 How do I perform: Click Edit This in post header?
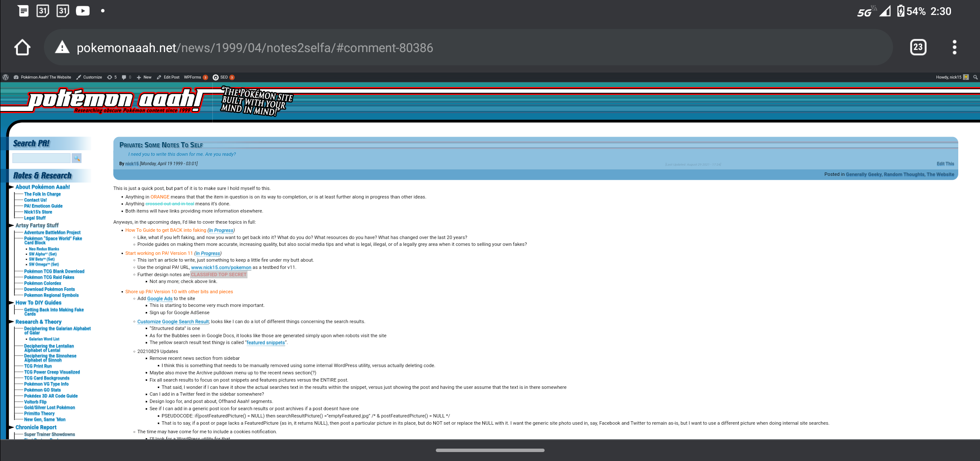tap(945, 164)
